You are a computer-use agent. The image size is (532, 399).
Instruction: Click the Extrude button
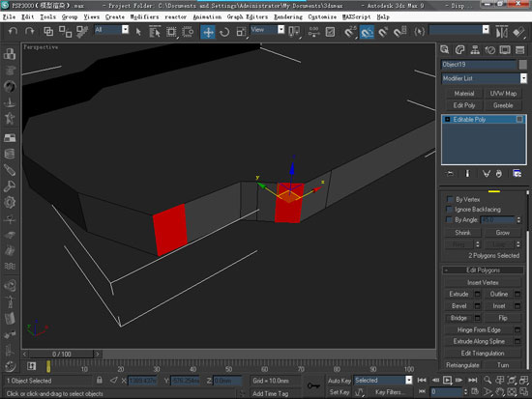pos(458,294)
